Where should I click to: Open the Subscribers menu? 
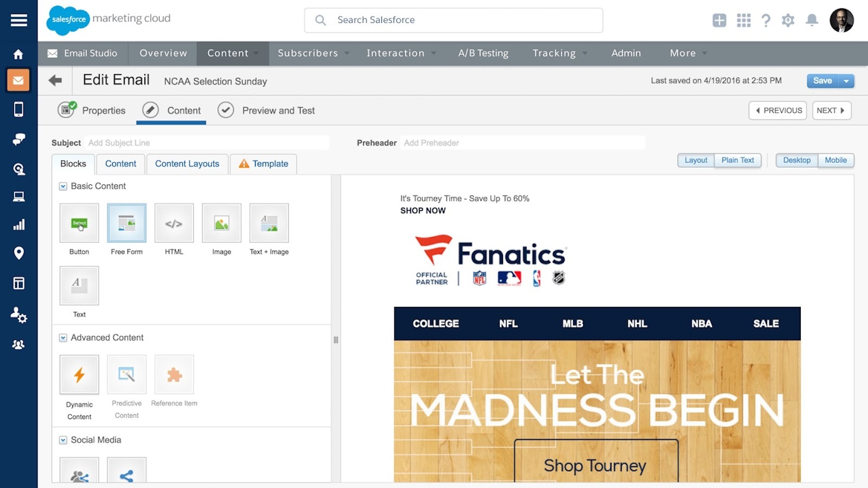pyautogui.click(x=307, y=53)
